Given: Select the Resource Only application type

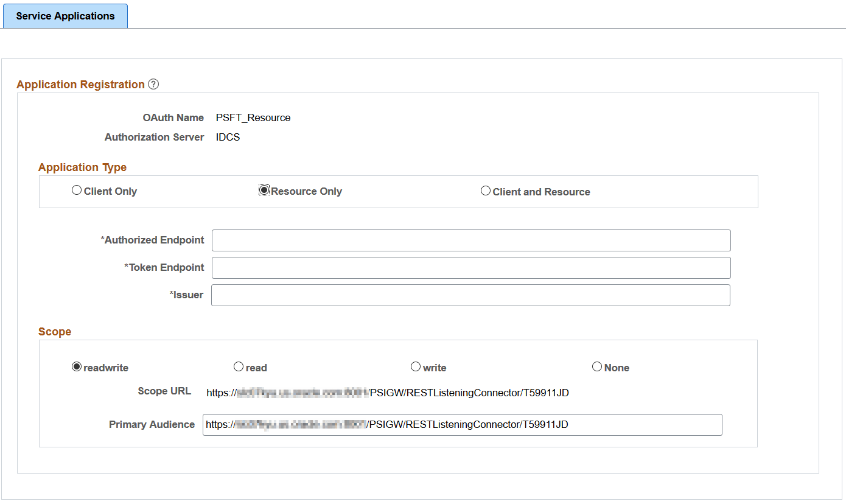Looking at the screenshot, I should 264,190.
